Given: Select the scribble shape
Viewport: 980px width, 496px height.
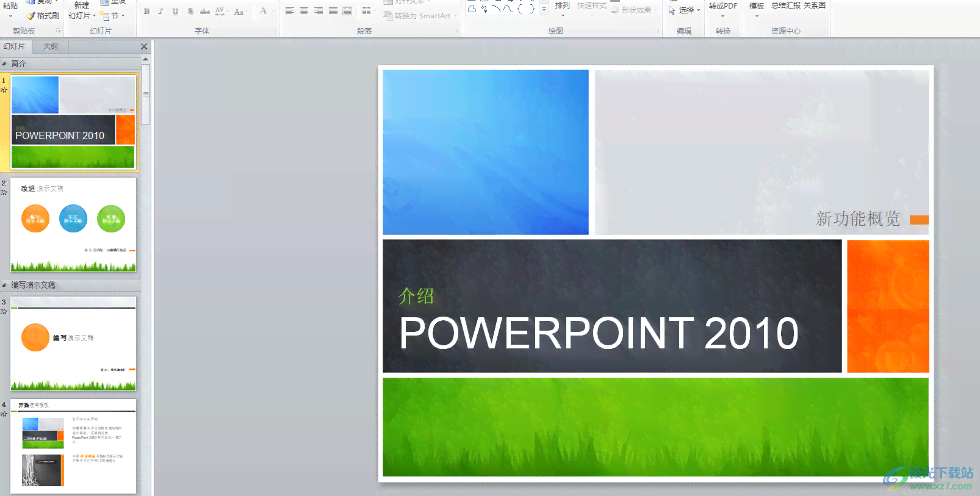Looking at the screenshot, I should tap(484, 9).
